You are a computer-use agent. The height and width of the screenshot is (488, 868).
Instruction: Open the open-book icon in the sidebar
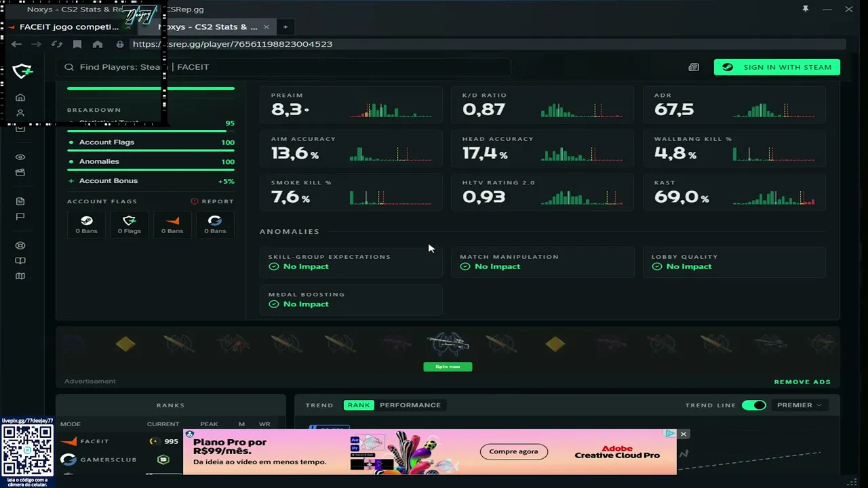pyautogui.click(x=20, y=261)
